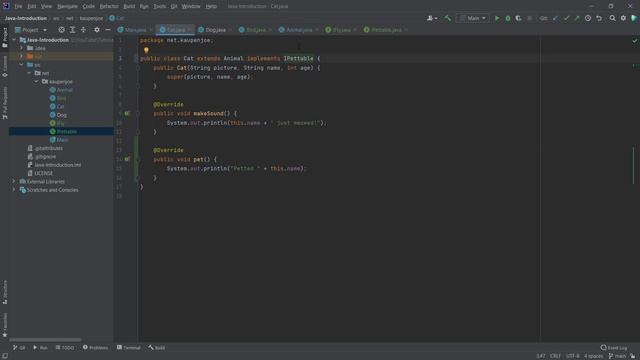Image resolution: width=640 pixels, height=360 pixels.
Task: Click the Git update project arrow
Action: coord(555,18)
